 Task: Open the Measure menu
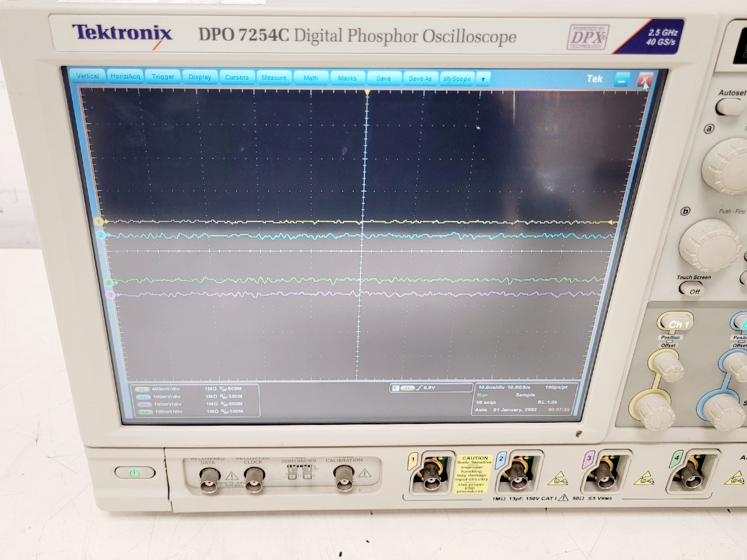pyautogui.click(x=274, y=78)
